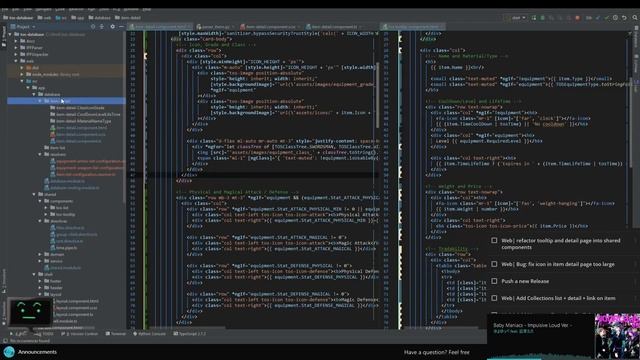Image resolution: width=640 pixels, height=360 pixels.
Task: Click tos-database breadcrumb in navigation bar
Action: [18, 18]
